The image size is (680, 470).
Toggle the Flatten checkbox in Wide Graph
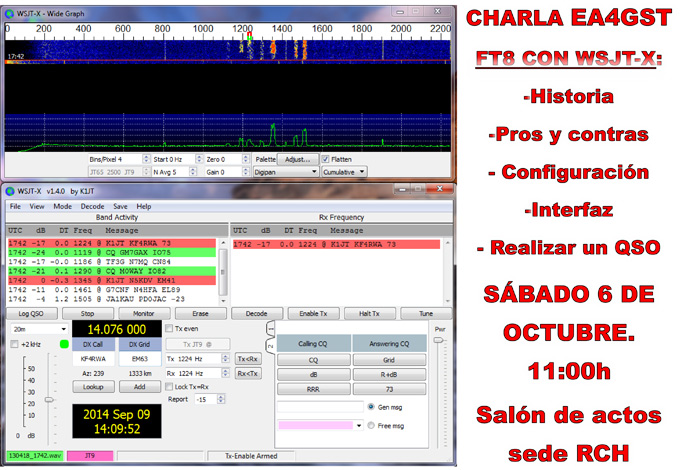[326, 160]
